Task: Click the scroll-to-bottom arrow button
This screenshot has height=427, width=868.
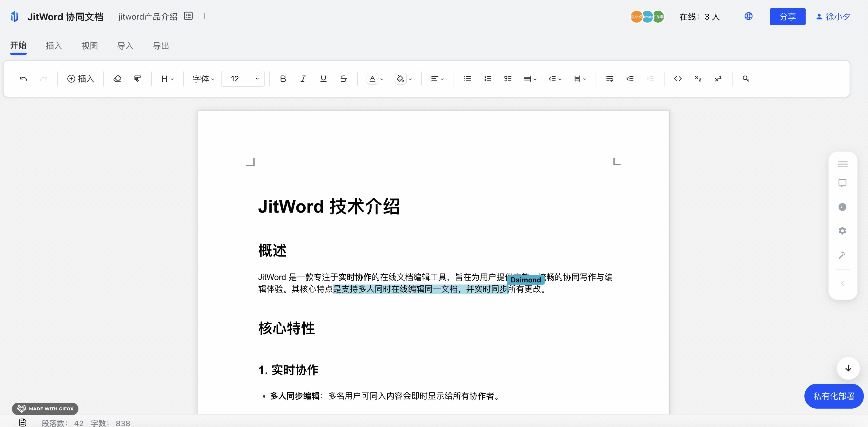Action: pos(848,368)
